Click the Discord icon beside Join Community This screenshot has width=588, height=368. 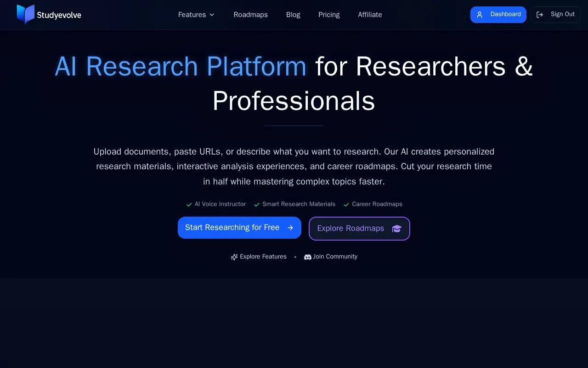tap(308, 257)
